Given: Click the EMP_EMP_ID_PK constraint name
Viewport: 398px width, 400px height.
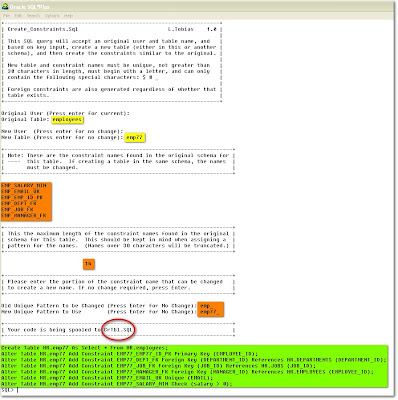Looking at the screenshot, I should (22, 197).
